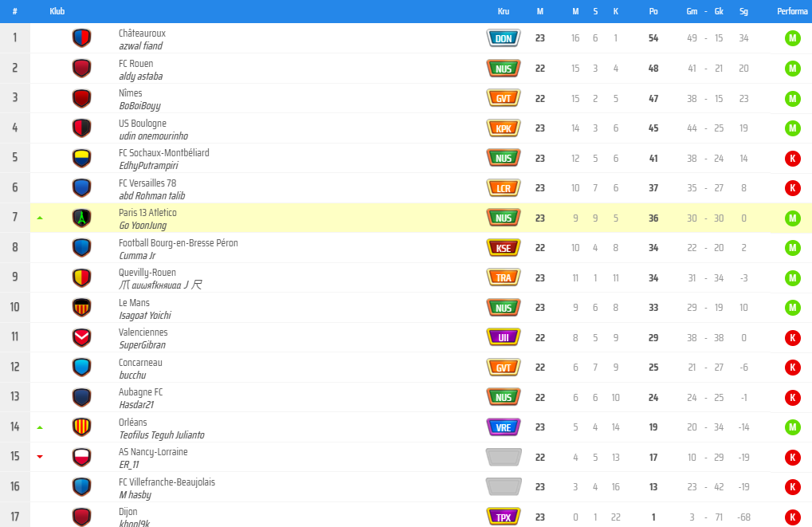This screenshot has height=527, width=812.
Task: Open manager Teofilus Teguh Julianto's profile
Action: pos(162,435)
